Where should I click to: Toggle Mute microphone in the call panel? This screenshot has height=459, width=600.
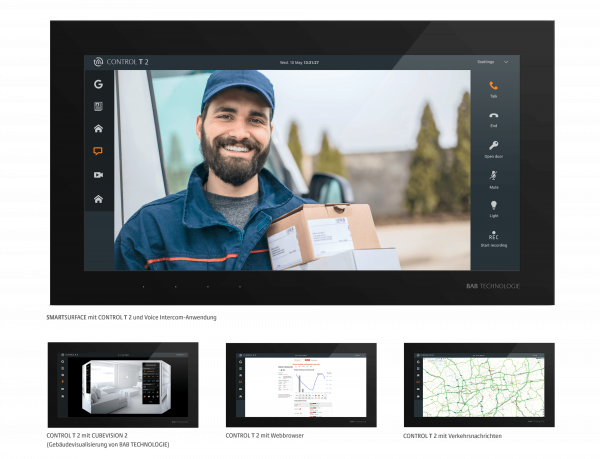coord(493,176)
